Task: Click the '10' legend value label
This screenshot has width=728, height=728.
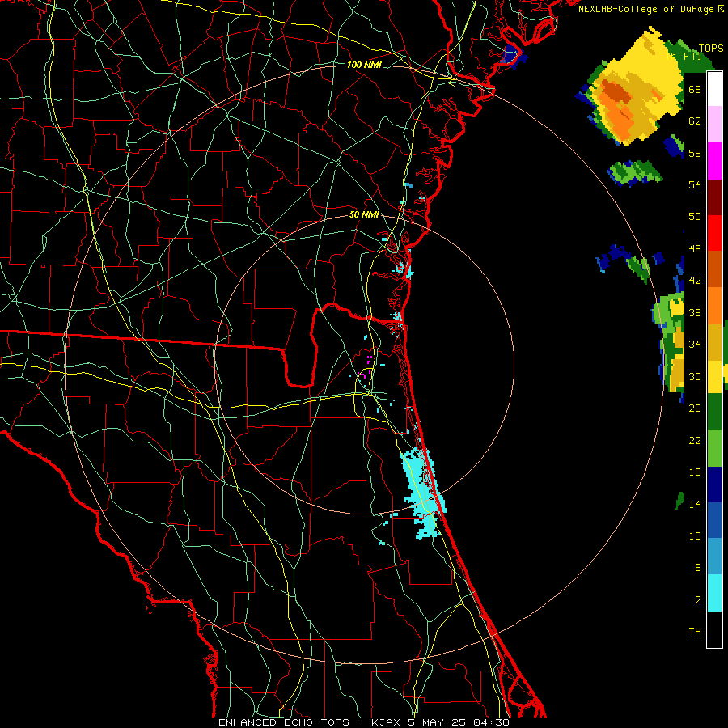Action: coord(695,535)
